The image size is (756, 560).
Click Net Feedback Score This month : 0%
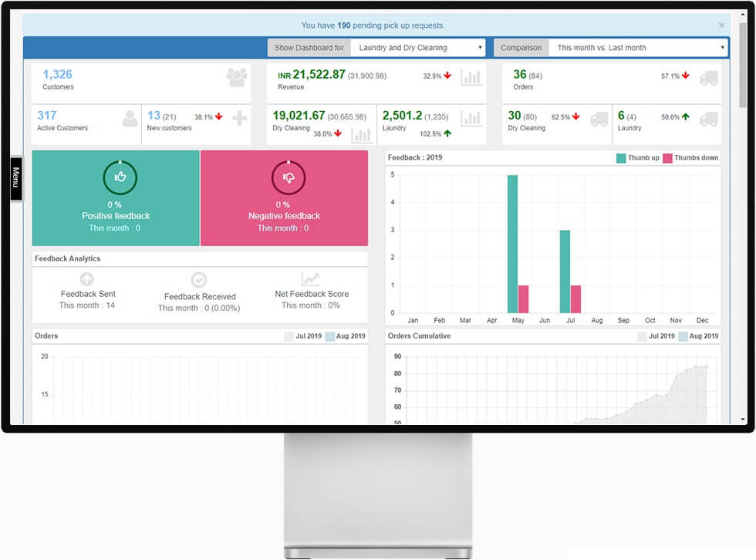tap(310, 305)
